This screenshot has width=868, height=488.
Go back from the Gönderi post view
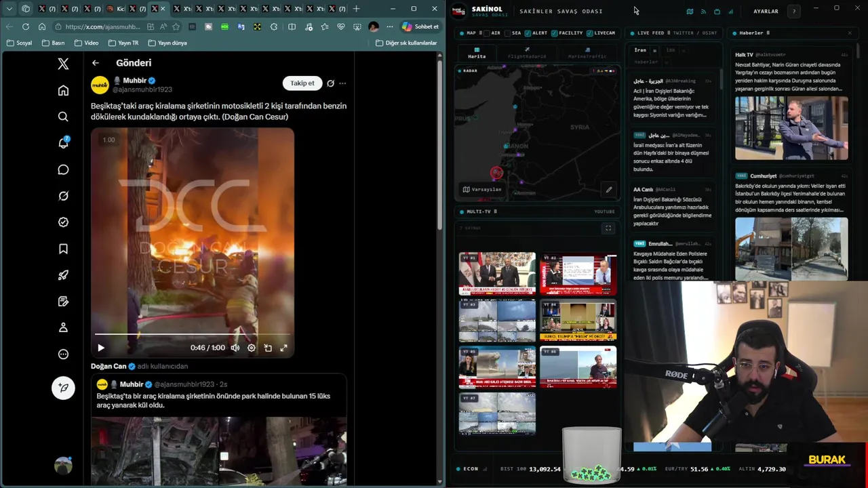[x=96, y=63]
